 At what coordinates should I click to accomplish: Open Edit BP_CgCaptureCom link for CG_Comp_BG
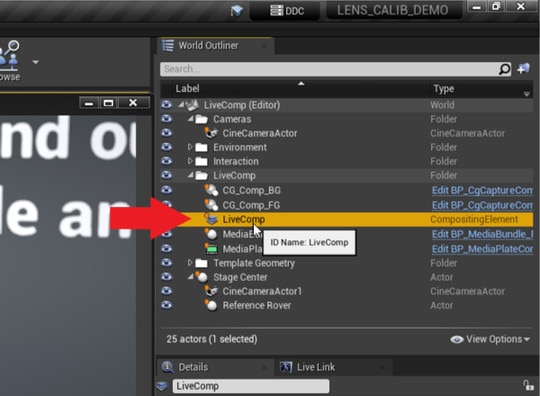(482, 190)
